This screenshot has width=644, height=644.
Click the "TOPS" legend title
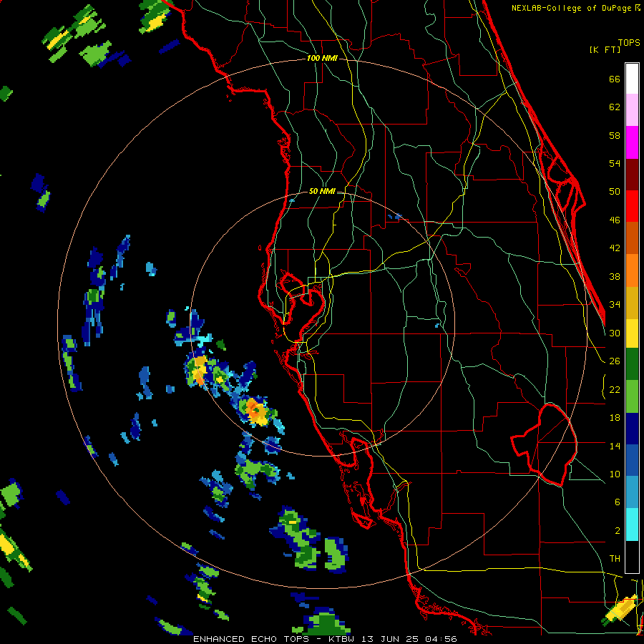tap(629, 43)
